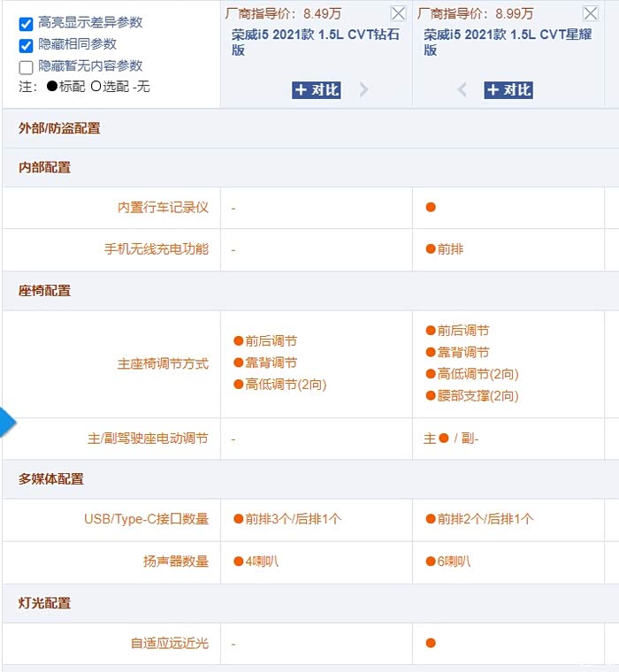Enable the 隐藏暂无内容参数 checkbox
Viewport: 619px width, 672px height.
27,67
